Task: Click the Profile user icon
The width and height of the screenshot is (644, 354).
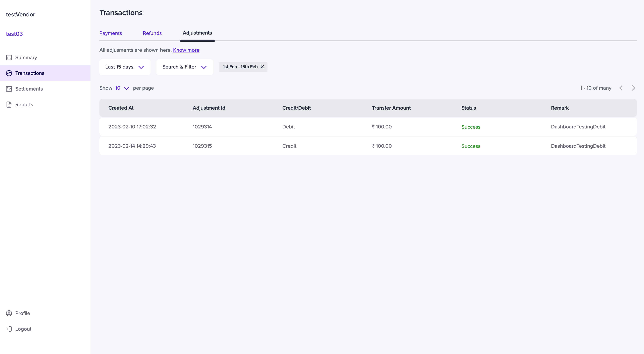Action: [9, 313]
